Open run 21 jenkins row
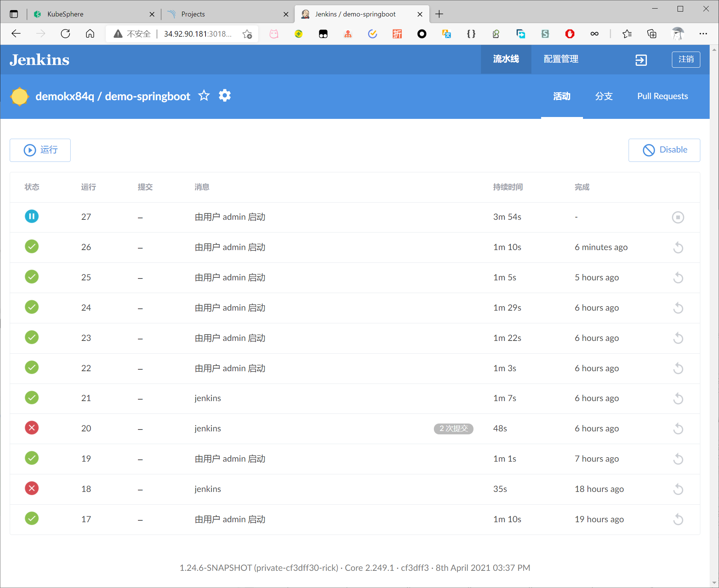719x588 pixels. (207, 398)
